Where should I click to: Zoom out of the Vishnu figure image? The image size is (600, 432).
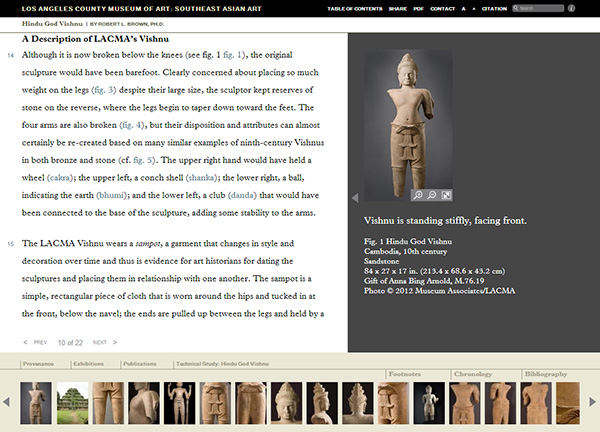(432, 195)
